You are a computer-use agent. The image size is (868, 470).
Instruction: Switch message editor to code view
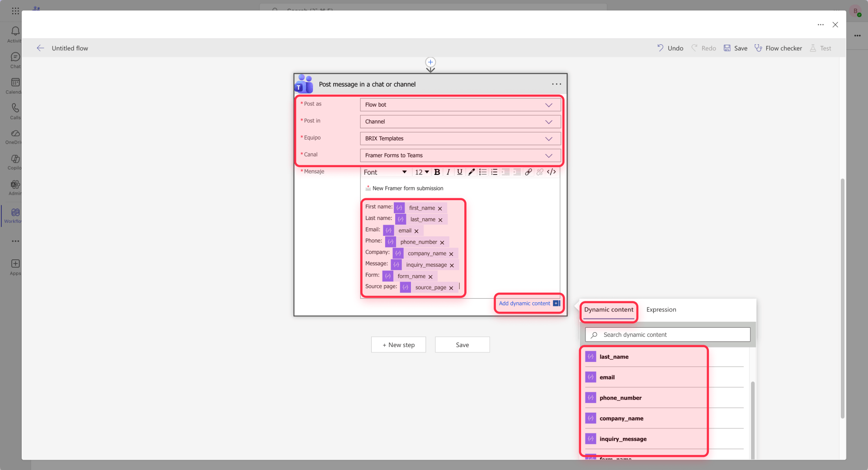(552, 172)
